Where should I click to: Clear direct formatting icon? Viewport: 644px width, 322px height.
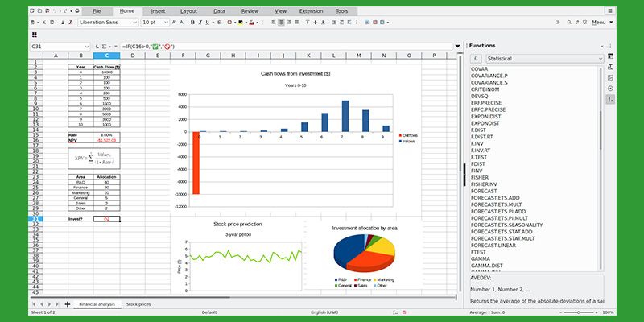click(x=71, y=23)
